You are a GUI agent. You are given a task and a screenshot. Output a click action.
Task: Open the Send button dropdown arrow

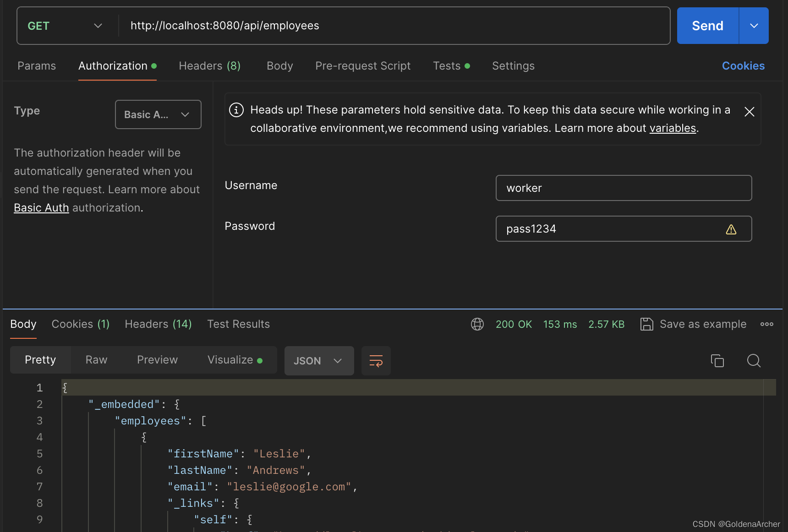(x=754, y=26)
